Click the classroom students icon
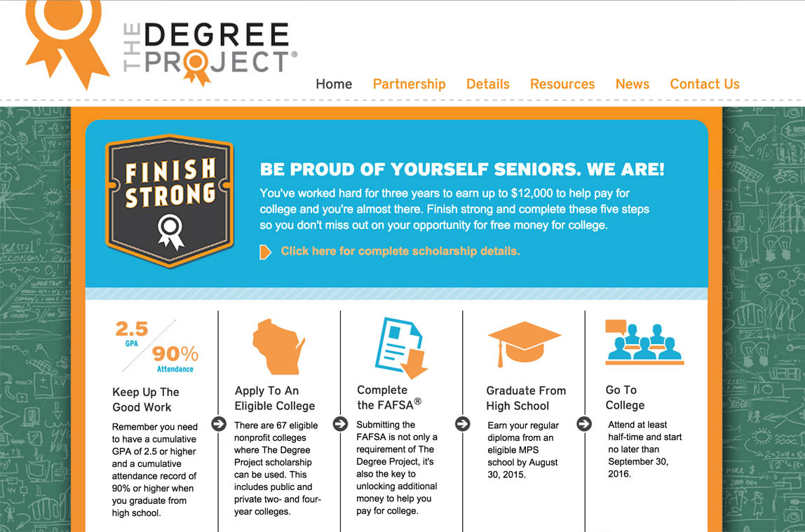This screenshot has width=805, height=532. pyautogui.click(x=644, y=342)
